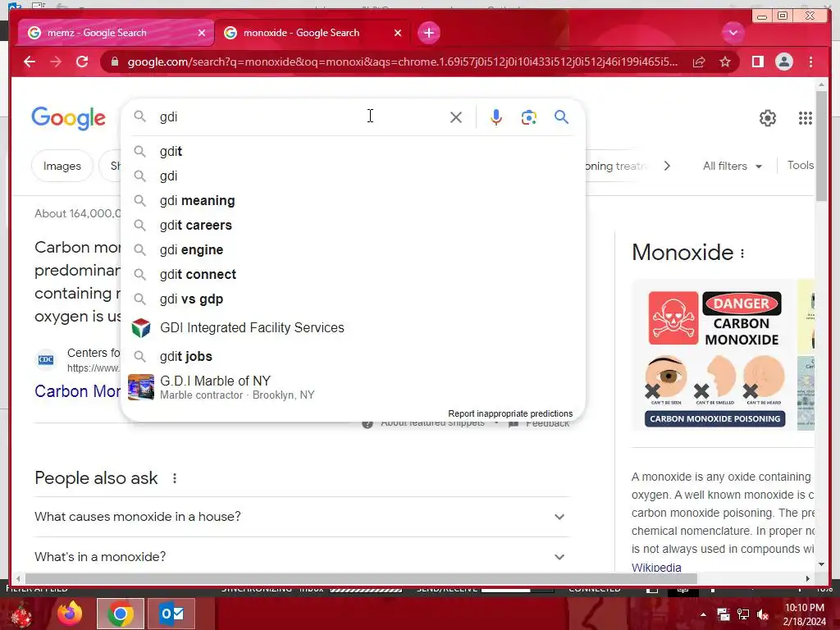Open more options next to Monoxide title
Viewport: 840px width, 630px height.
coord(742,253)
